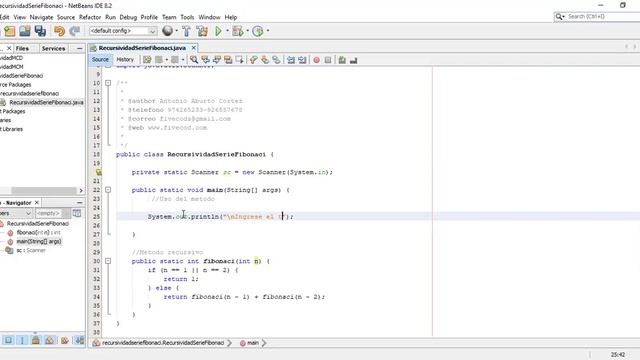Click Shift Line Right icon

point(302,60)
